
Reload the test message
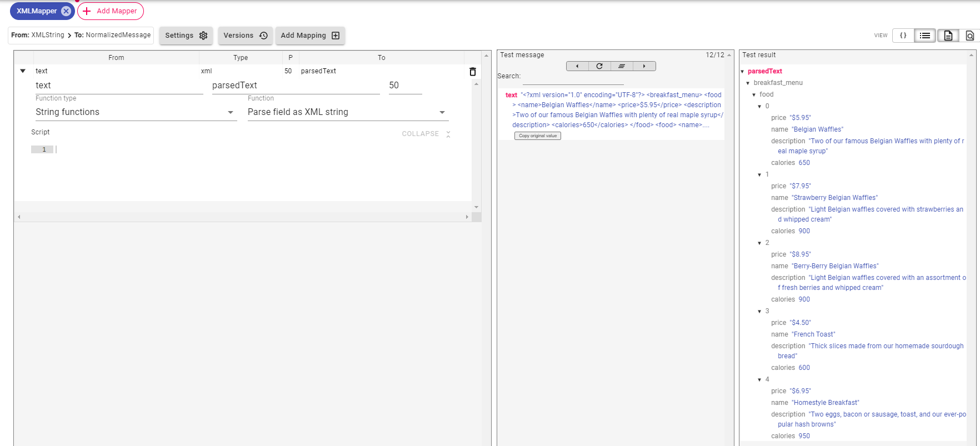click(599, 66)
